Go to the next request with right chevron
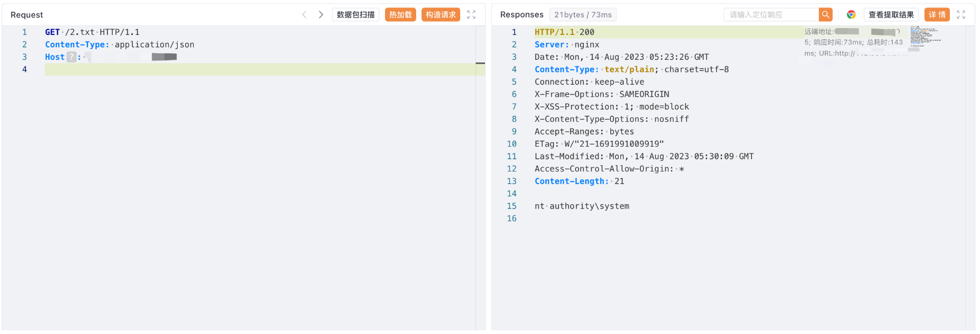This screenshot has height=334, width=980. 320,15
